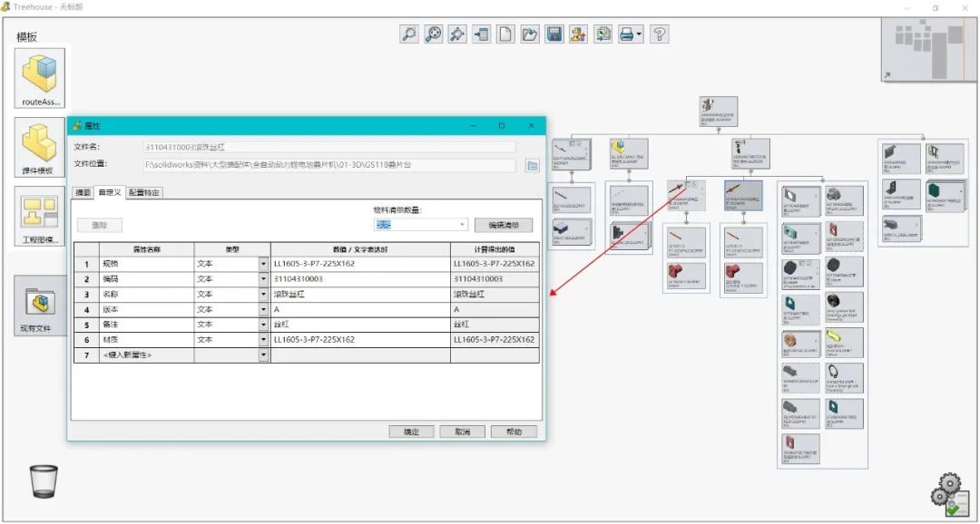
Task: Click the toolbar icon with arrow into list
Action: pyautogui.click(x=481, y=34)
